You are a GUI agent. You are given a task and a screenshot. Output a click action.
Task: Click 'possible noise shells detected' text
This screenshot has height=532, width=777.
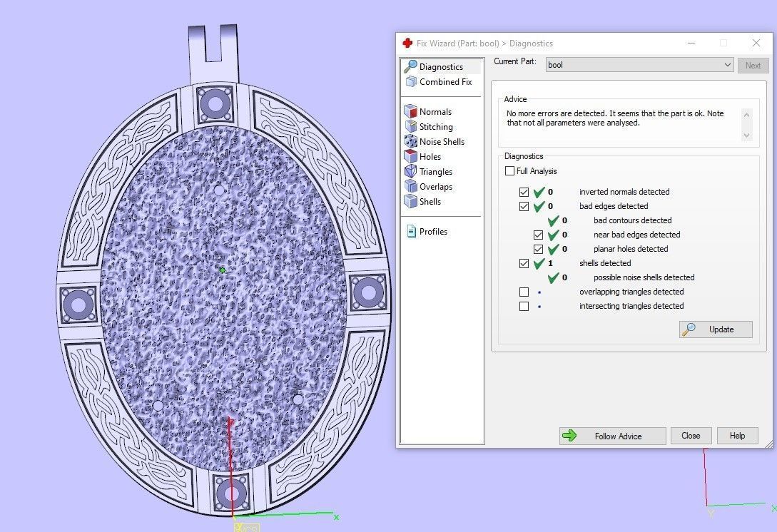pyautogui.click(x=644, y=278)
